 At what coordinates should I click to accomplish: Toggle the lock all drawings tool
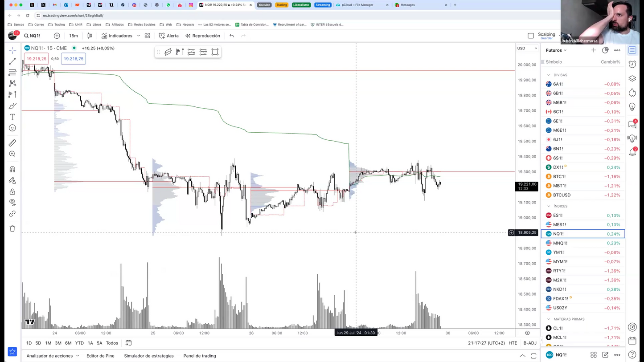pos(12,191)
